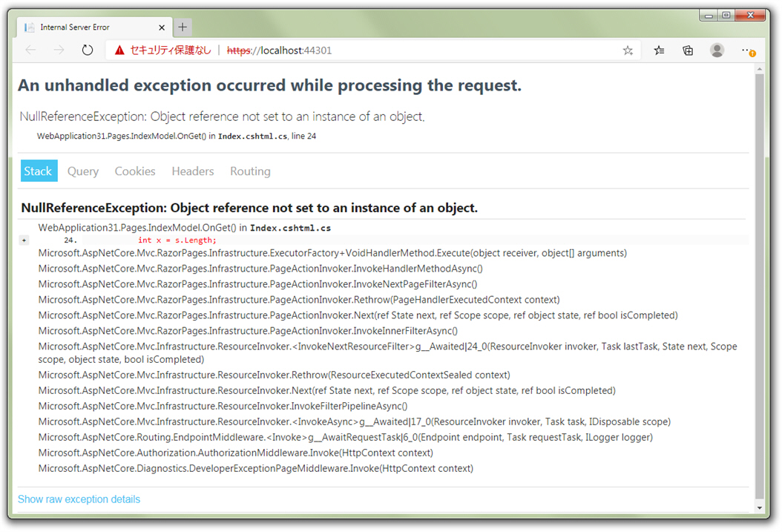782x532 pixels.
Task: Add this page to favorites star
Action: [x=628, y=50]
